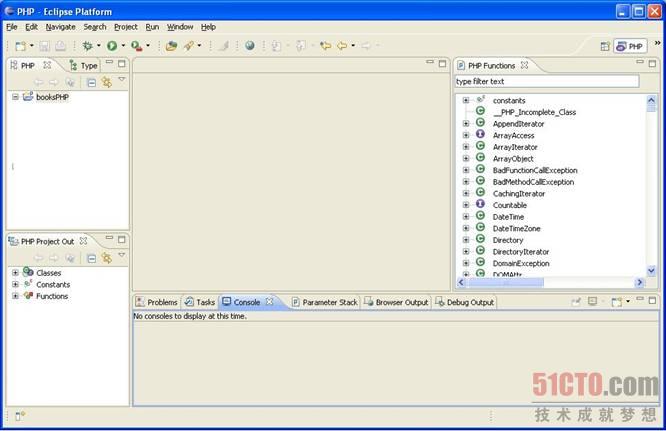
Task: Expand the Constants node in outline
Action: tap(15, 284)
